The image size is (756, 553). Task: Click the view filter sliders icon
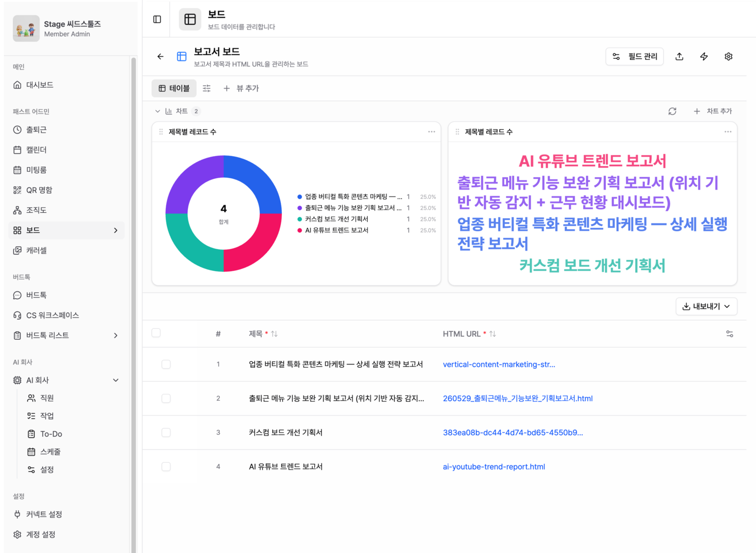click(206, 88)
